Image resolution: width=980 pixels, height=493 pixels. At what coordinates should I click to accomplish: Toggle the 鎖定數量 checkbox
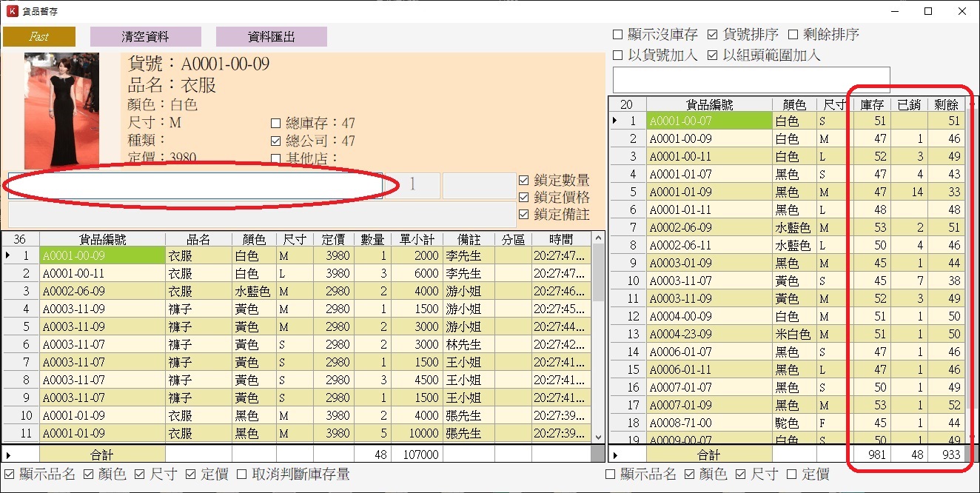click(524, 180)
